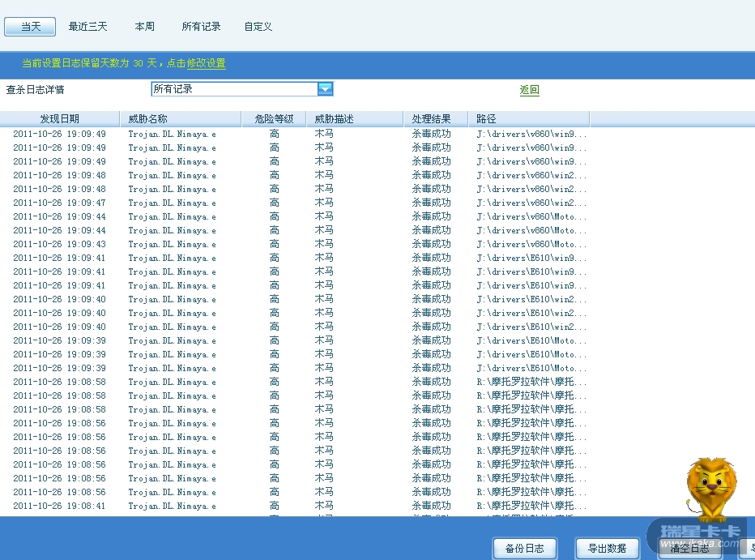Viewport: 755px width, 560px height.
Task: Click the 修改设置 link
Action: click(206, 63)
